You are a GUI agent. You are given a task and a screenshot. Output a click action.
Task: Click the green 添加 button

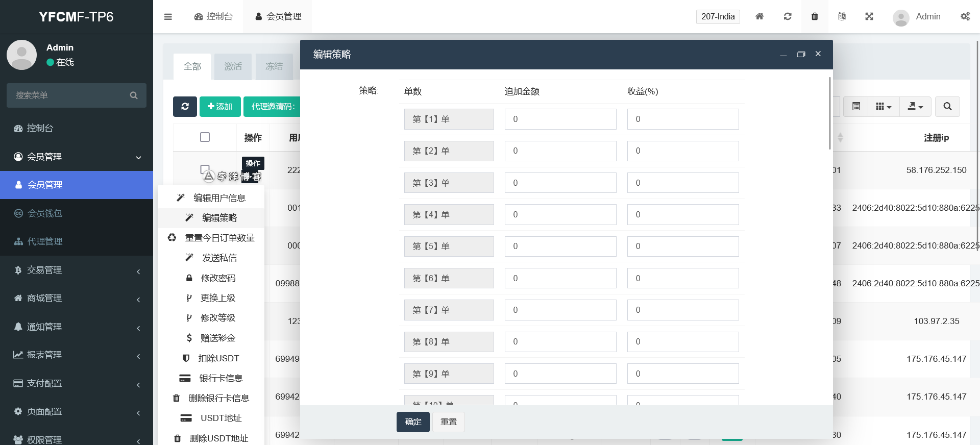220,107
